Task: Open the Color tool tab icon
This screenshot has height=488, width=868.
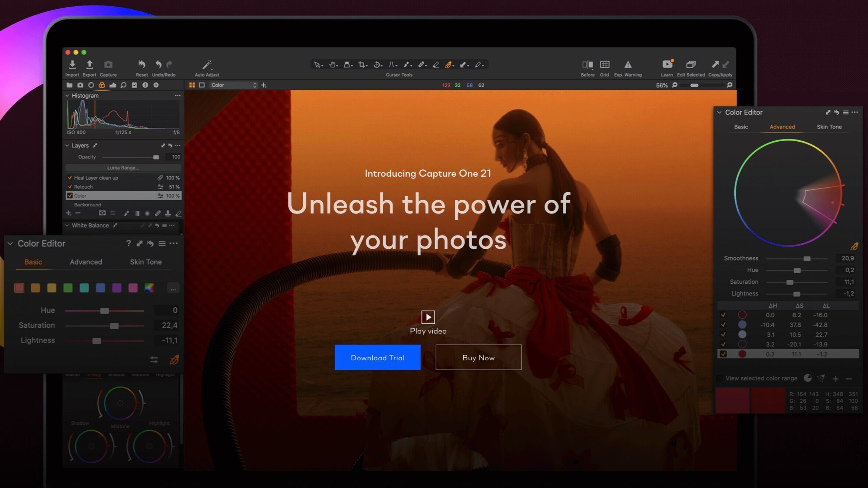Action: [x=102, y=85]
